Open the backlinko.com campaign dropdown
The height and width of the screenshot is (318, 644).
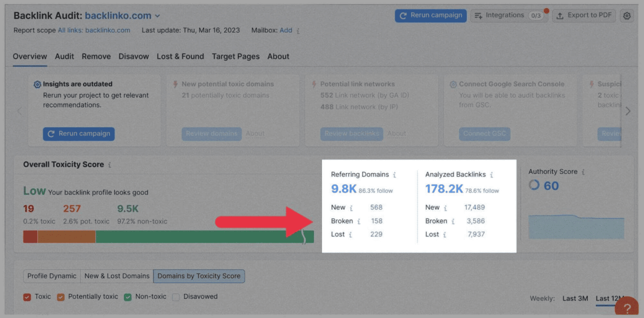pyautogui.click(x=157, y=15)
